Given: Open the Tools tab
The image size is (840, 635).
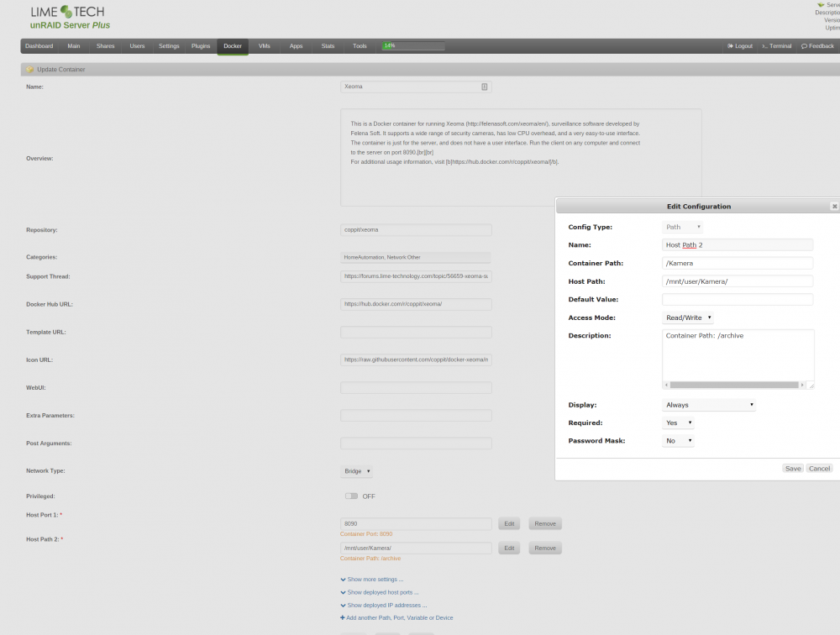Looking at the screenshot, I should (360, 46).
